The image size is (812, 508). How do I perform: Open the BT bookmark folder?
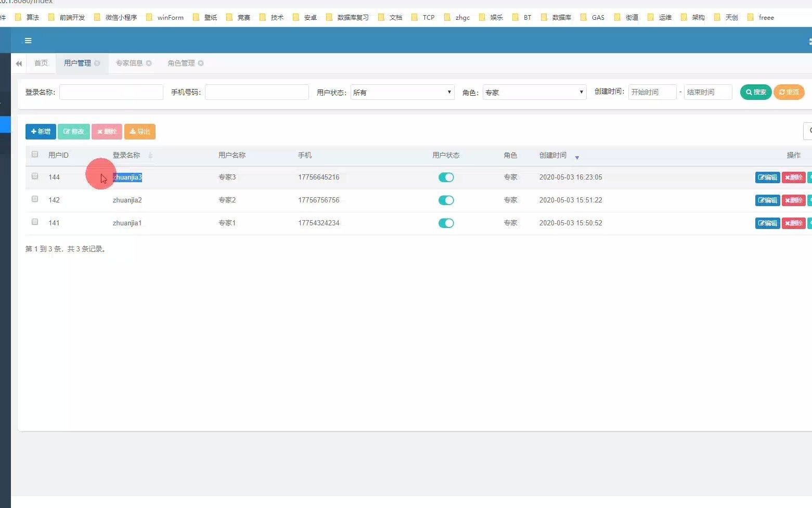coord(522,17)
